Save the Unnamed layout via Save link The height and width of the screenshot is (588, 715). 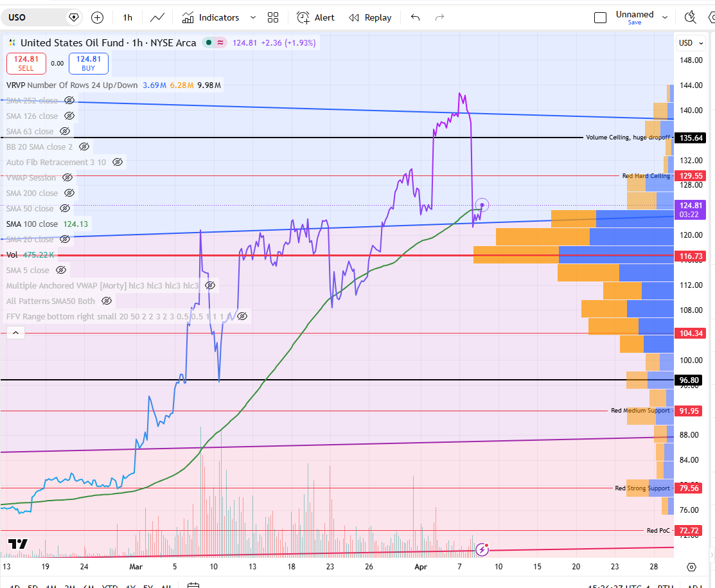point(634,22)
